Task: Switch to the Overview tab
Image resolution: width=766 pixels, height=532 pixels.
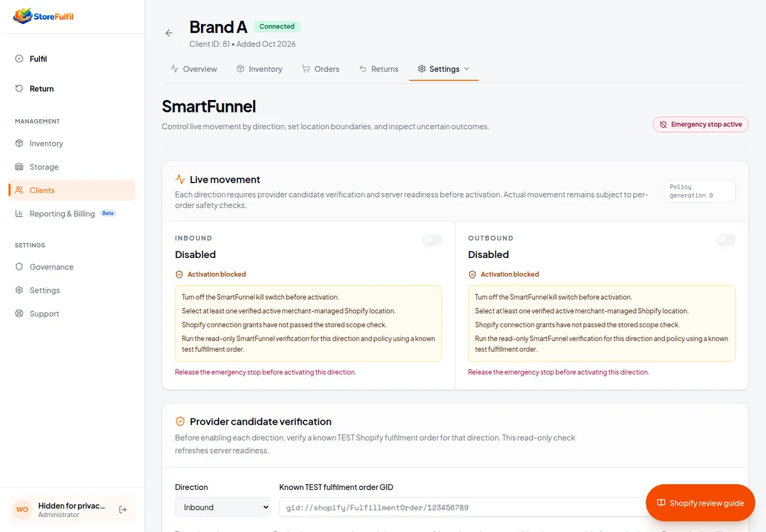Action: [193, 69]
